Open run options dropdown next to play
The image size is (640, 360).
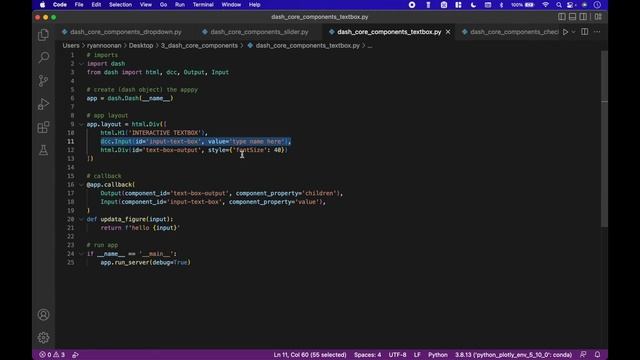[x=573, y=32]
